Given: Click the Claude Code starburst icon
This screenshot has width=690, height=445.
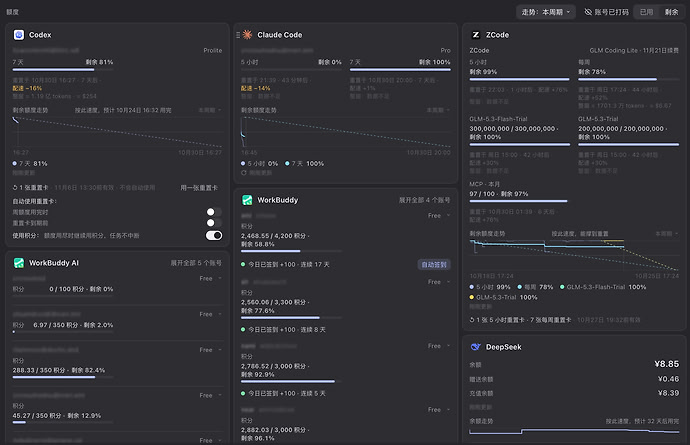Looking at the screenshot, I should [247, 35].
